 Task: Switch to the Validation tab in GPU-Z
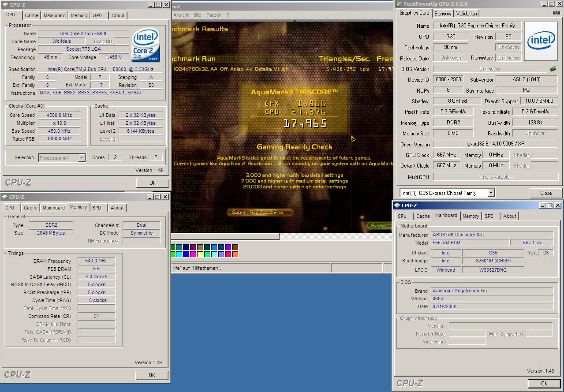click(x=467, y=14)
